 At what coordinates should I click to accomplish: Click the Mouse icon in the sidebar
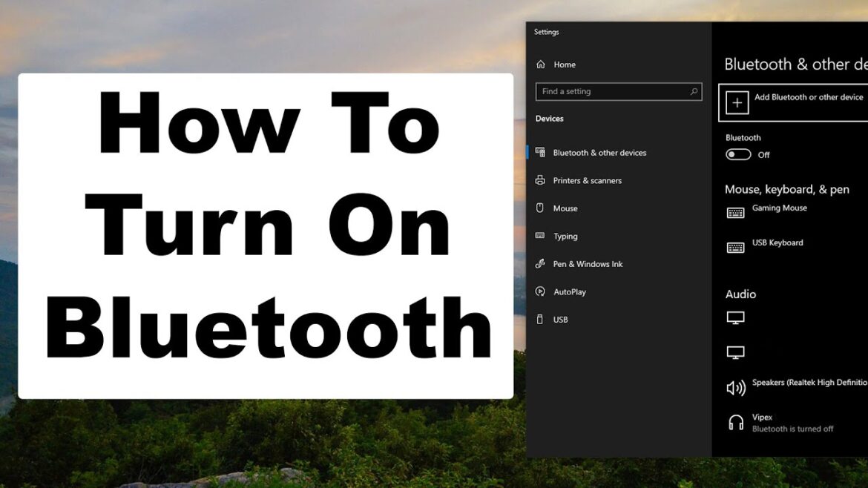541,208
